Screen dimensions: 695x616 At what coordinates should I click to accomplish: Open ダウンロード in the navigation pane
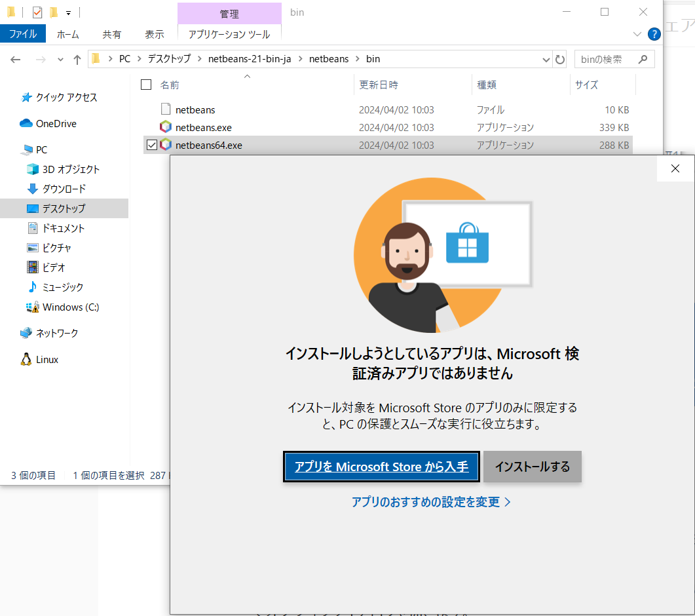click(64, 189)
